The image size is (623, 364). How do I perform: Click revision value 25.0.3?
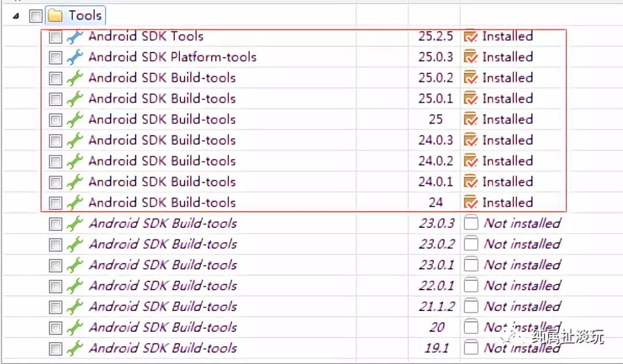coord(436,57)
